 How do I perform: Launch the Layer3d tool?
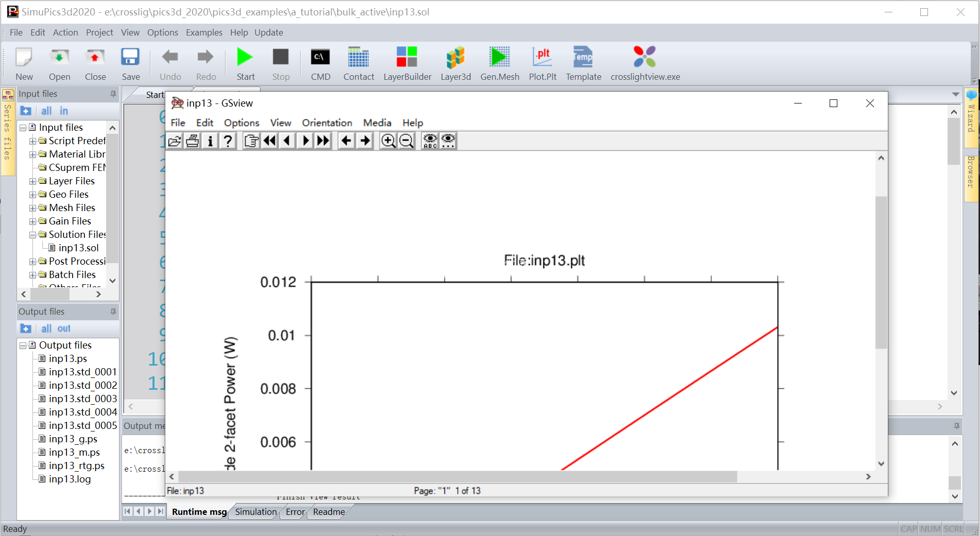tap(455, 58)
